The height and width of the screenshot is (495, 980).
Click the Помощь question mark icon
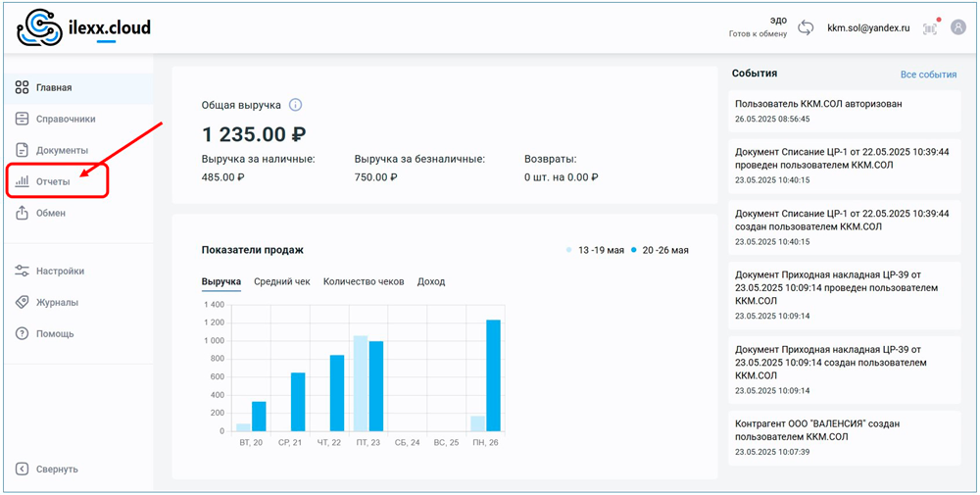22,333
